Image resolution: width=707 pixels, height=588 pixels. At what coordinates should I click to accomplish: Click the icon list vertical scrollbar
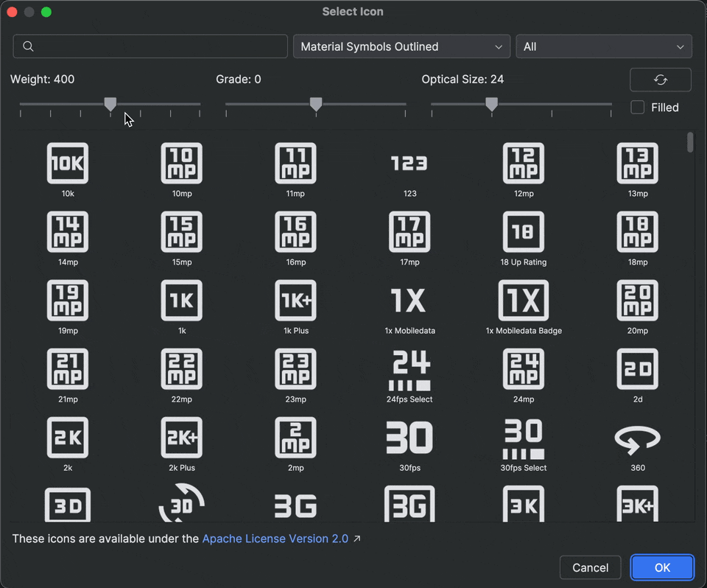coord(690,141)
